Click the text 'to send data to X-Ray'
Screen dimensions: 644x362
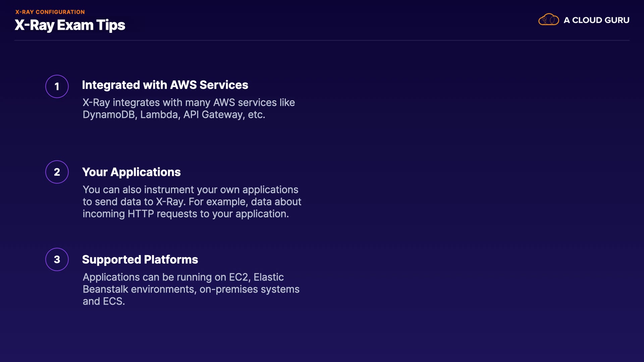[x=133, y=202]
